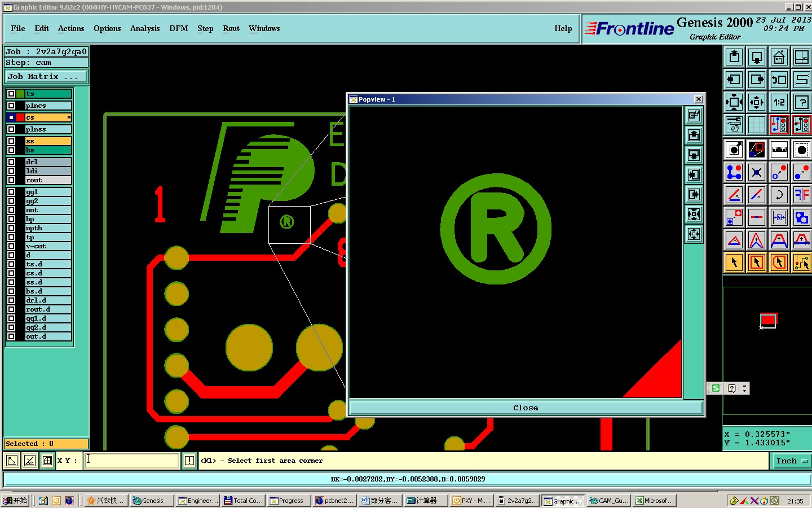The width and height of the screenshot is (812, 508).
Task: Click the pan down icon in right toolbar
Action: [x=757, y=57]
